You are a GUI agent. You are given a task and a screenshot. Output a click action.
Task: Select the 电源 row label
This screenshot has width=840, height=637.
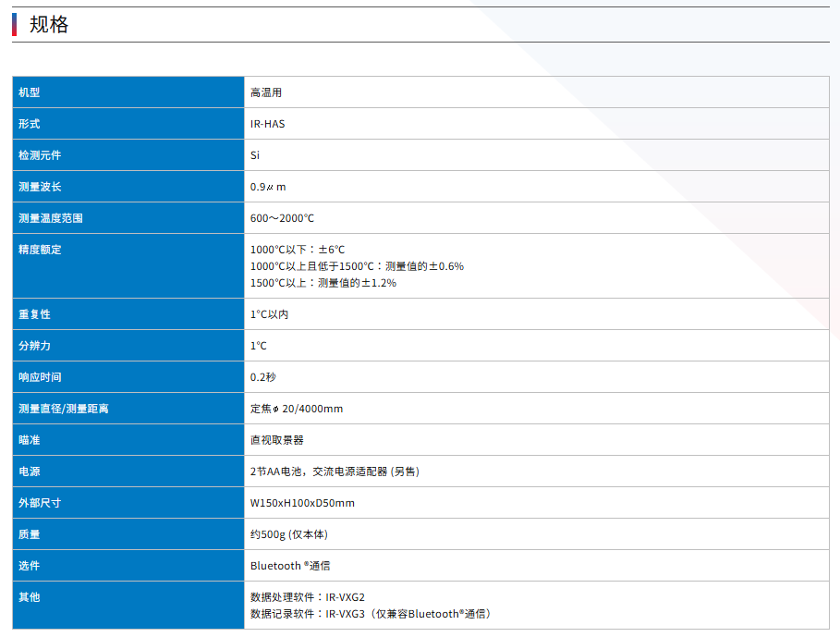pyautogui.click(x=29, y=472)
